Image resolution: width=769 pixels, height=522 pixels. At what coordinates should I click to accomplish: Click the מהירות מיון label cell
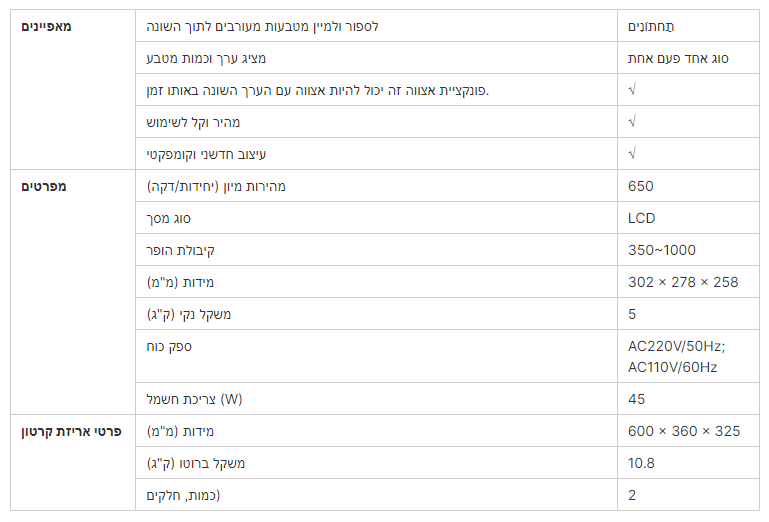[x=376, y=186]
